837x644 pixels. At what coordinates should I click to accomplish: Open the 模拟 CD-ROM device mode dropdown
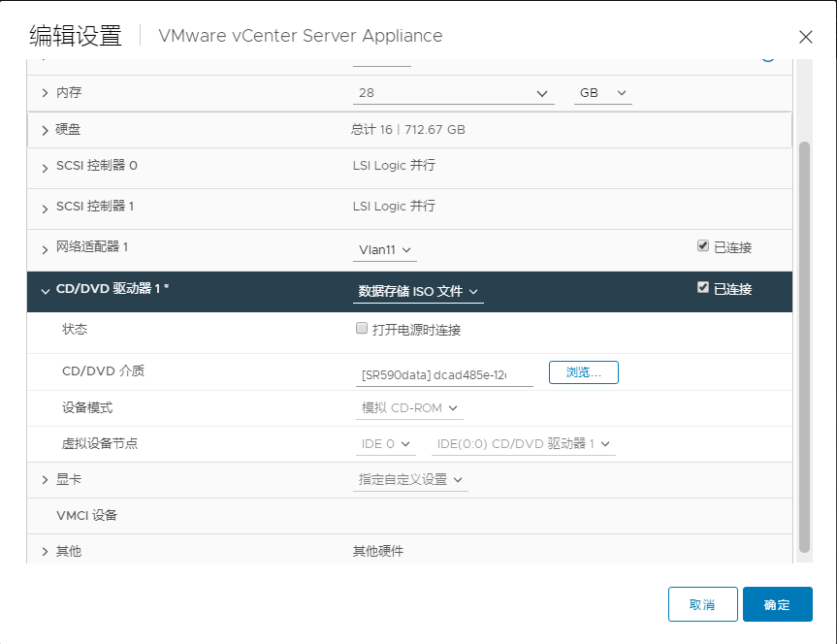click(x=409, y=408)
